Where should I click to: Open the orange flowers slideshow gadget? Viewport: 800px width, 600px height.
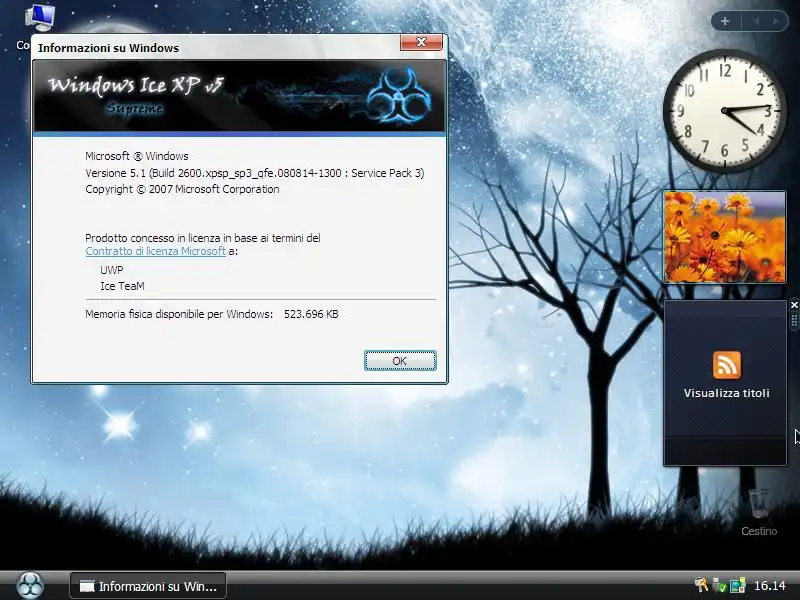(724, 237)
